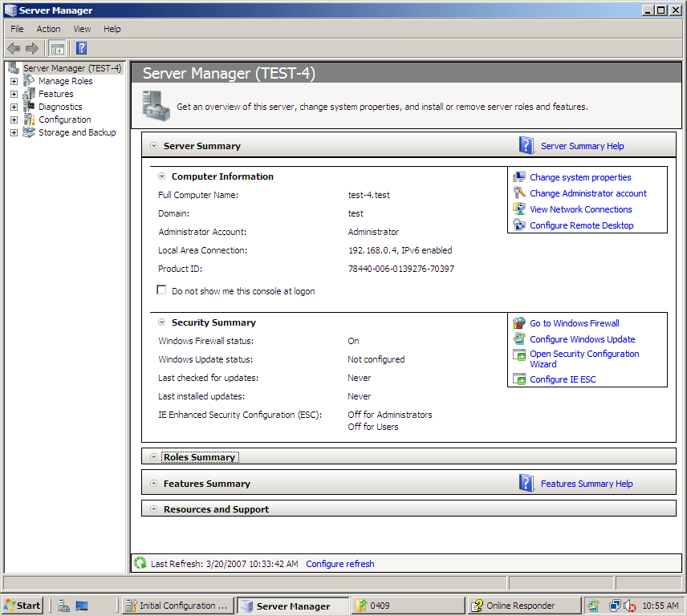Collapse the Computer Information chevron
This screenshot has width=687, height=616.
[x=161, y=176]
